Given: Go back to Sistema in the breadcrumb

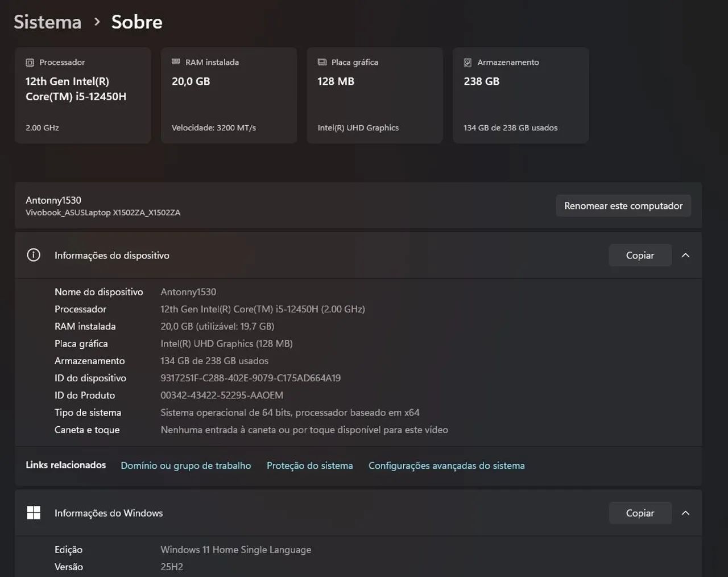Looking at the screenshot, I should [x=47, y=22].
